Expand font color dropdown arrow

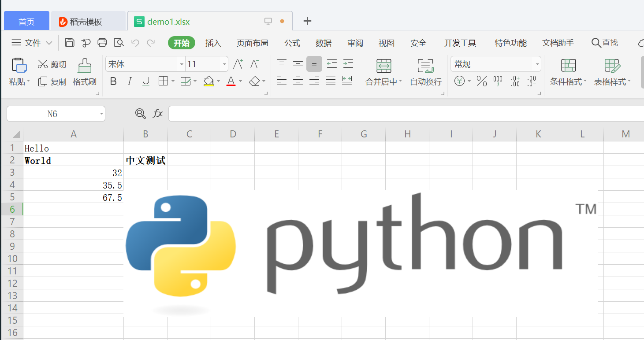click(x=240, y=81)
